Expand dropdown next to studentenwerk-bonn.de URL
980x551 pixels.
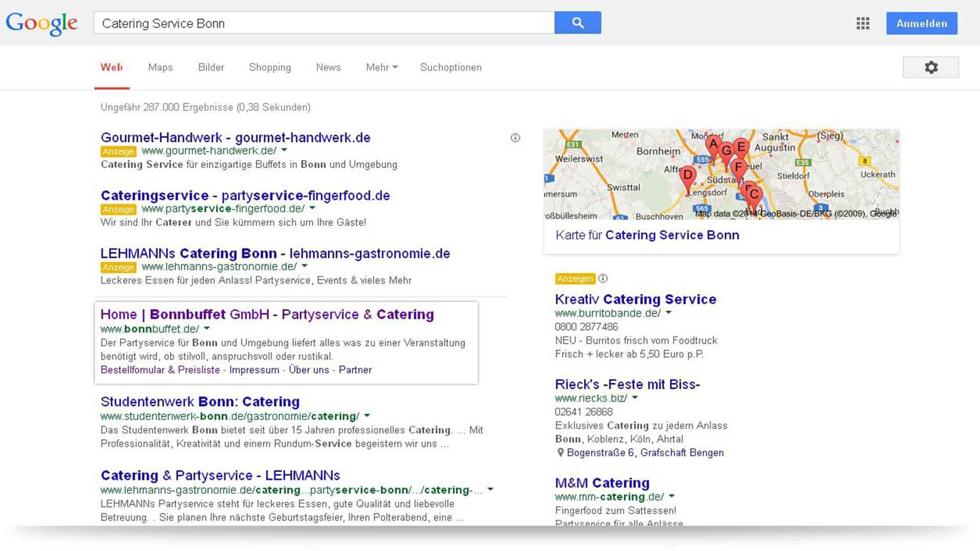click(x=367, y=416)
